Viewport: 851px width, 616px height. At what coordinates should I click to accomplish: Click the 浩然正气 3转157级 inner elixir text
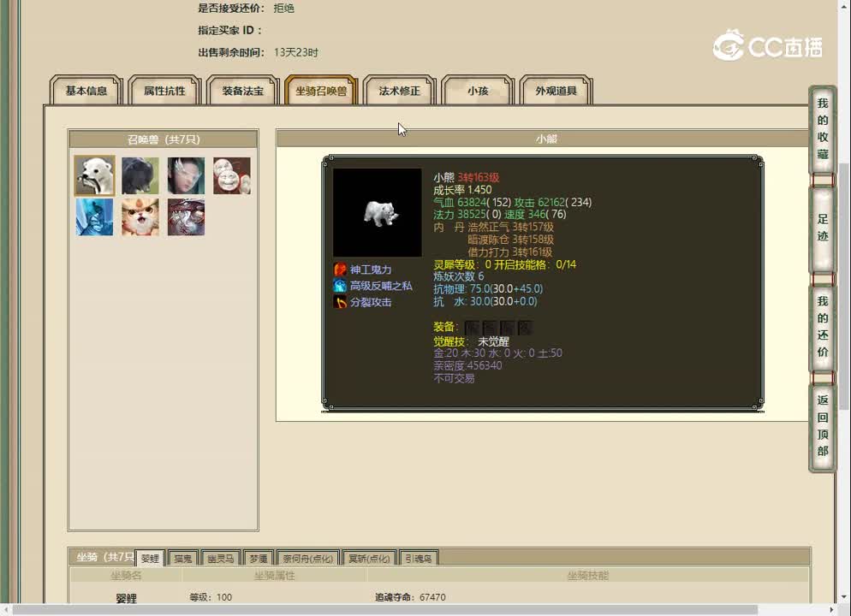coord(511,227)
